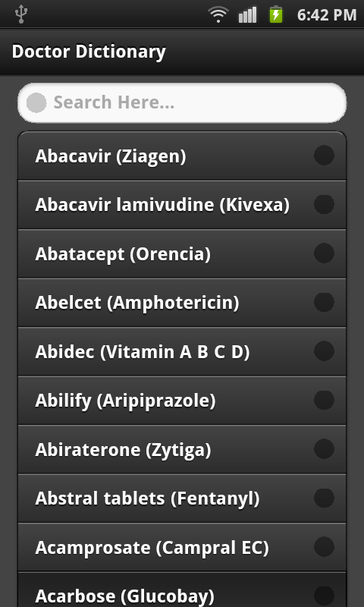Tap the circle icon next to Zytiga
The width and height of the screenshot is (364, 607).
324,448
